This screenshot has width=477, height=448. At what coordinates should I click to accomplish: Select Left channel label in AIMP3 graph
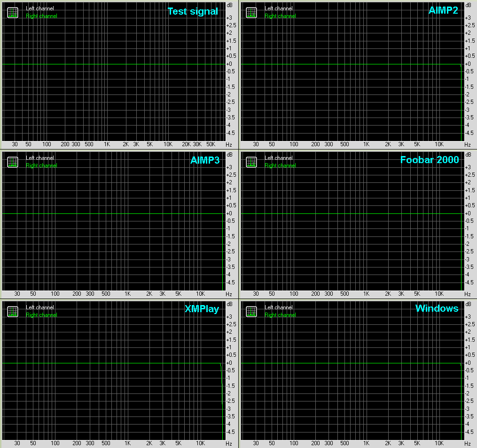coord(40,158)
